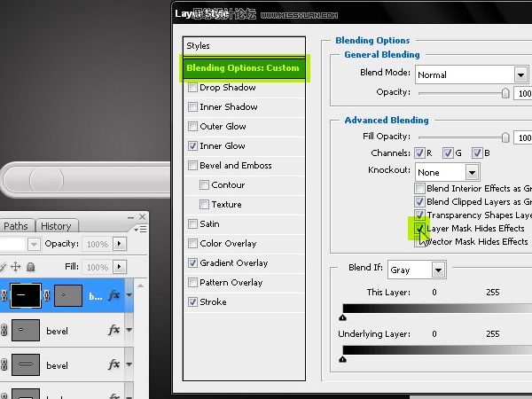The width and height of the screenshot is (532, 399).
Task: Open Gradient Overlay settings by its label
Action: (234, 263)
